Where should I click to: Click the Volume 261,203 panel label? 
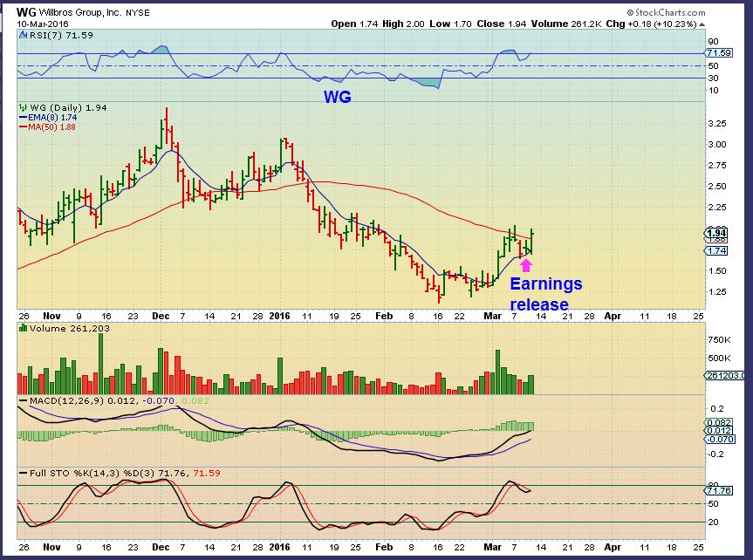click(x=69, y=328)
